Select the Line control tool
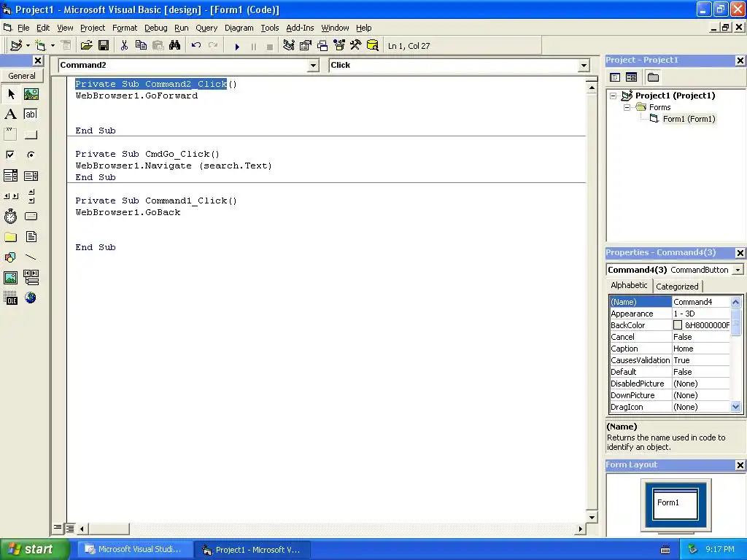The height and width of the screenshot is (560, 747). tap(31, 257)
